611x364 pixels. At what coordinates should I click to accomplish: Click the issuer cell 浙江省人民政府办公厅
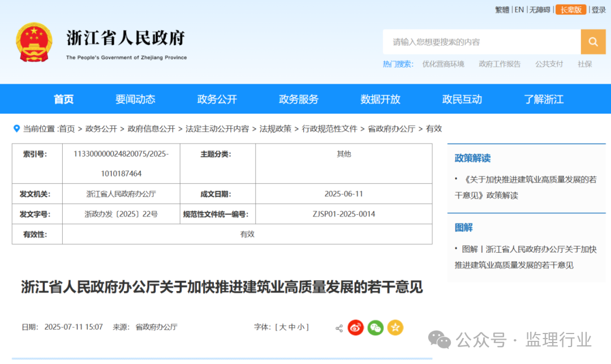coord(121,194)
